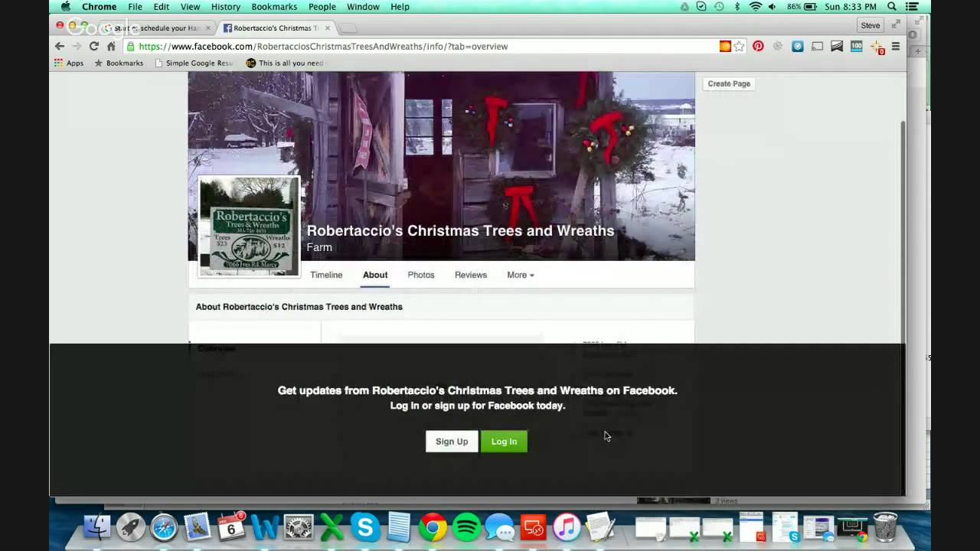This screenshot has width=980, height=551.
Task: Click the Create Page button
Action: point(729,83)
